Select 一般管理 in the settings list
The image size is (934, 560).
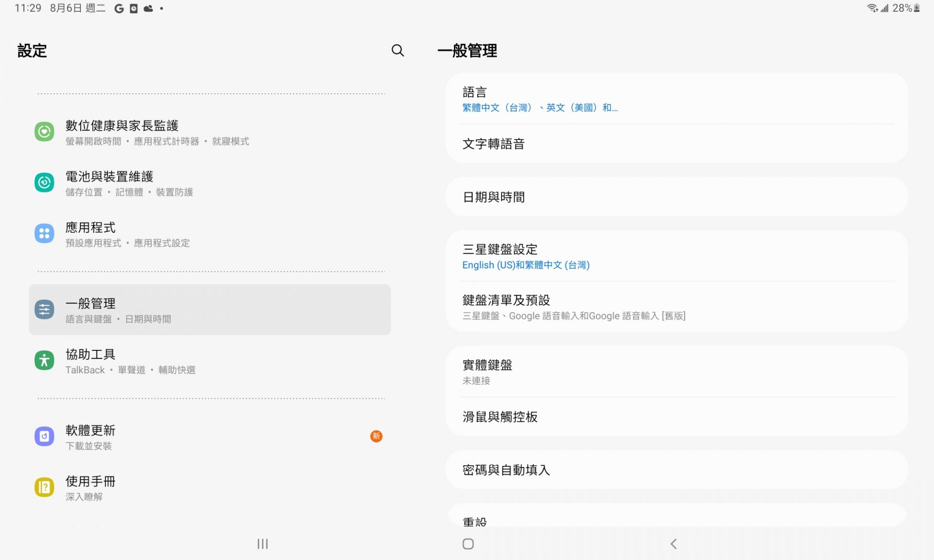(209, 310)
